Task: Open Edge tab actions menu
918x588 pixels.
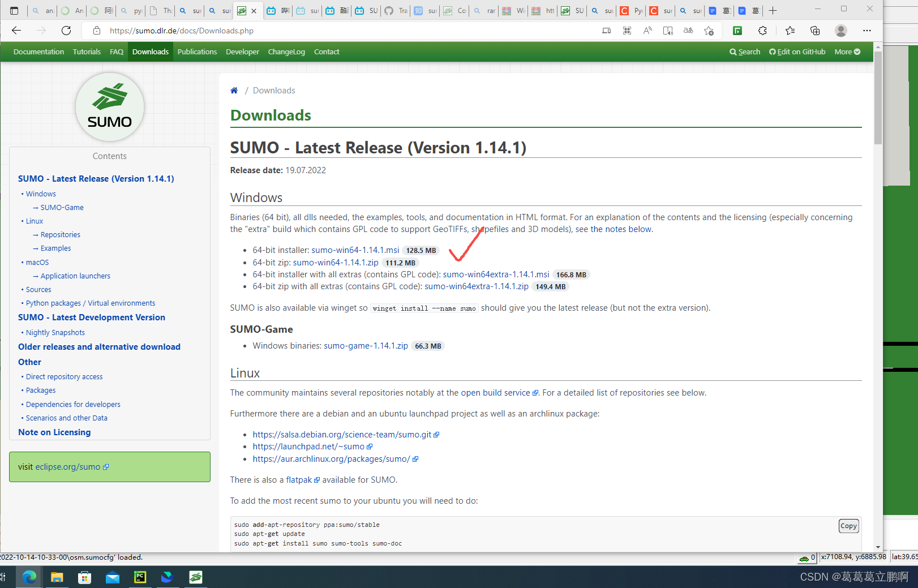Action: pos(14,11)
